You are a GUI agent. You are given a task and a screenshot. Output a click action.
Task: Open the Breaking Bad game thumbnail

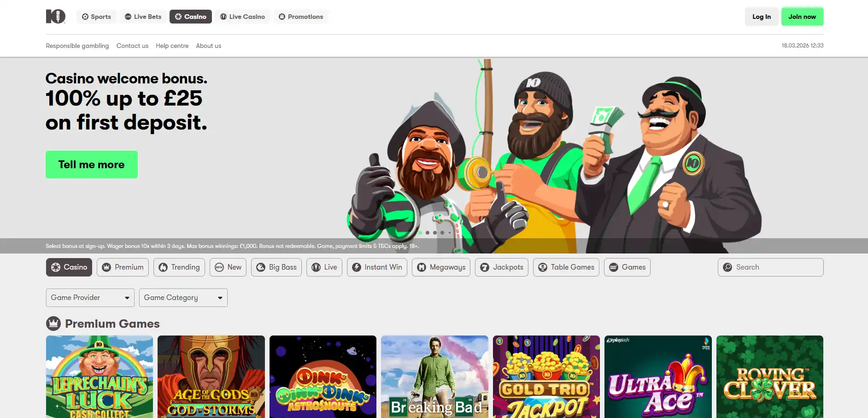[x=434, y=377]
